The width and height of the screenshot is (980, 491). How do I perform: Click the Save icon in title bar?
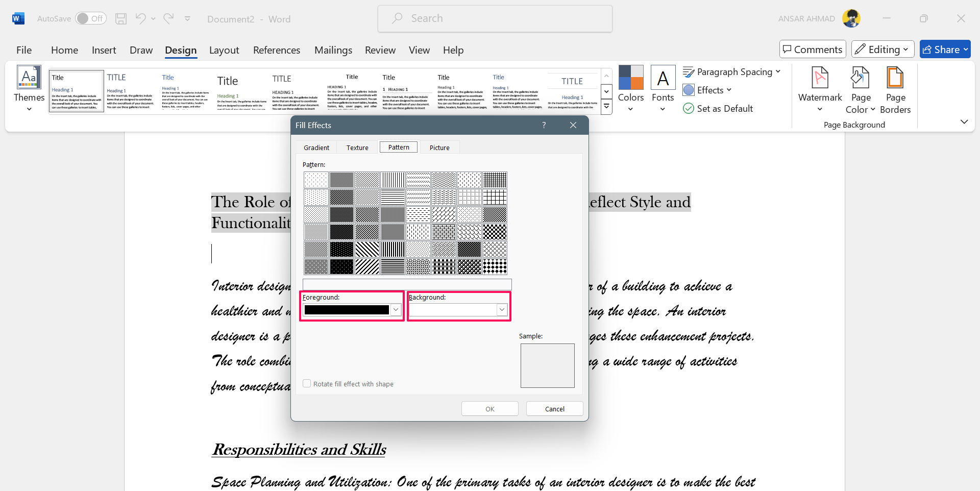(121, 19)
